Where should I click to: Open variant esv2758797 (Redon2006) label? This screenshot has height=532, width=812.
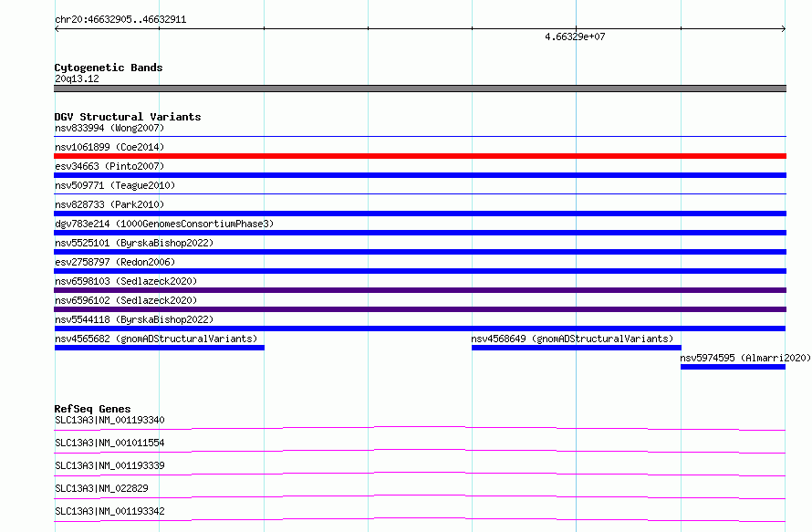[115, 262]
